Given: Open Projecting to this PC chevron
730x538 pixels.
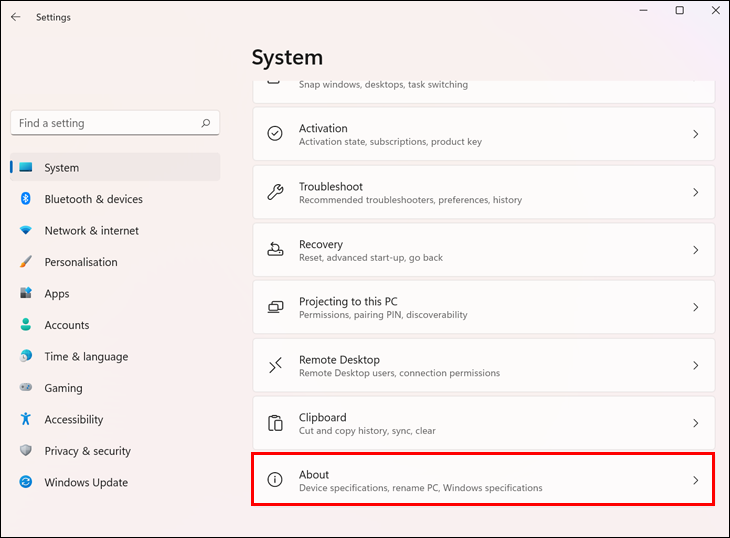Looking at the screenshot, I should [x=696, y=307].
